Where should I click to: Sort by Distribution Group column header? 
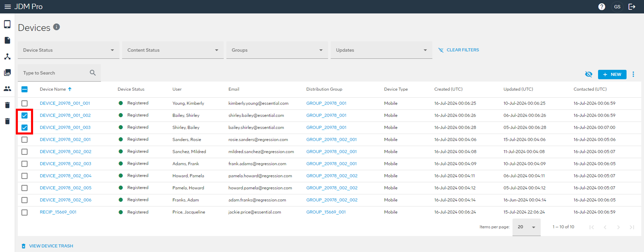pos(324,89)
